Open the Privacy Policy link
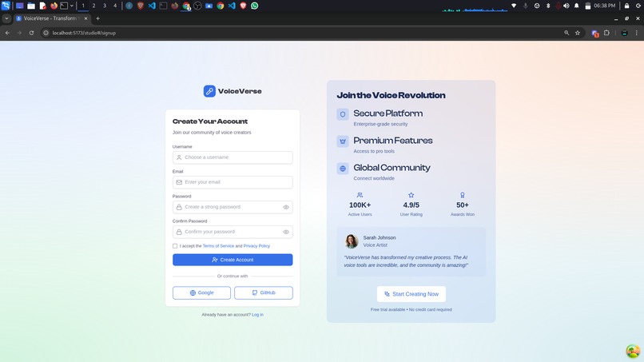 click(256, 246)
